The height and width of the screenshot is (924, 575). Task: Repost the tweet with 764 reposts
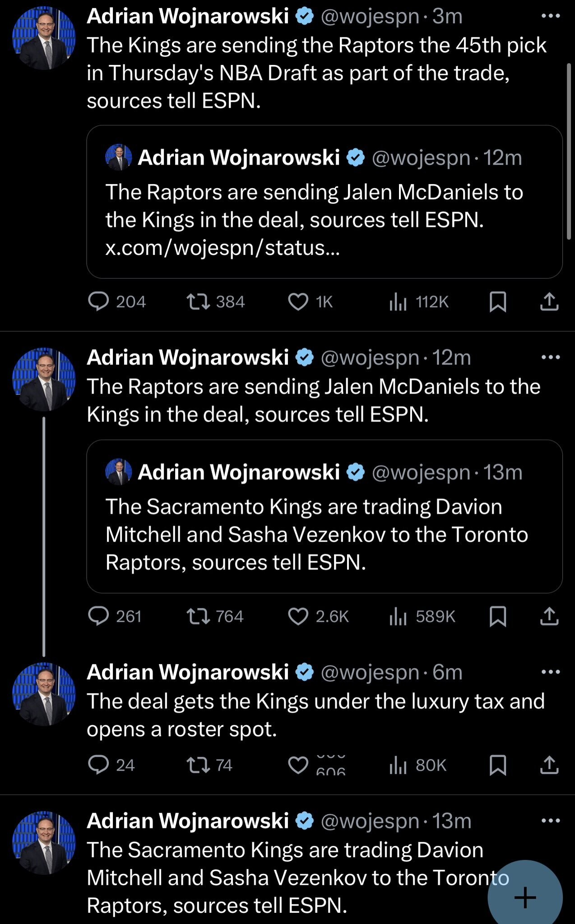click(198, 616)
